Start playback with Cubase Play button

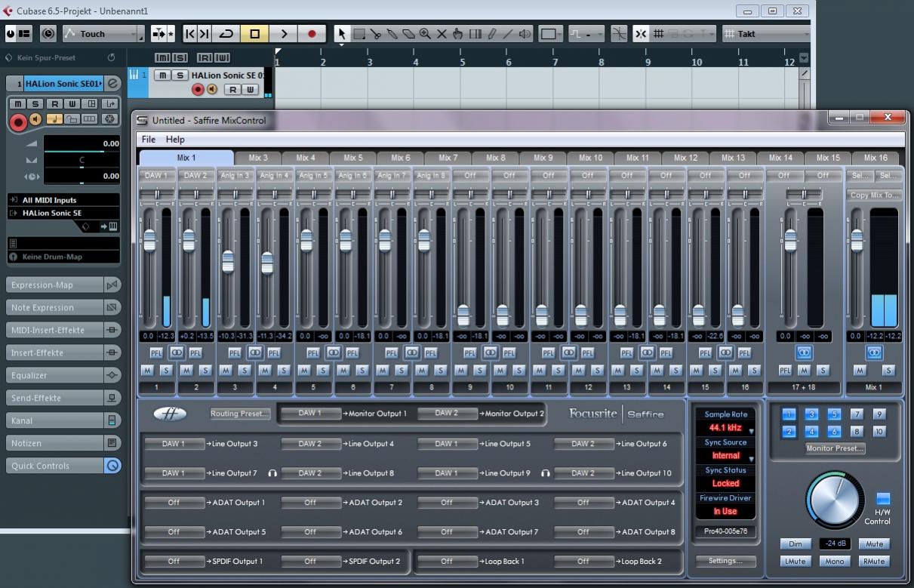(x=284, y=34)
